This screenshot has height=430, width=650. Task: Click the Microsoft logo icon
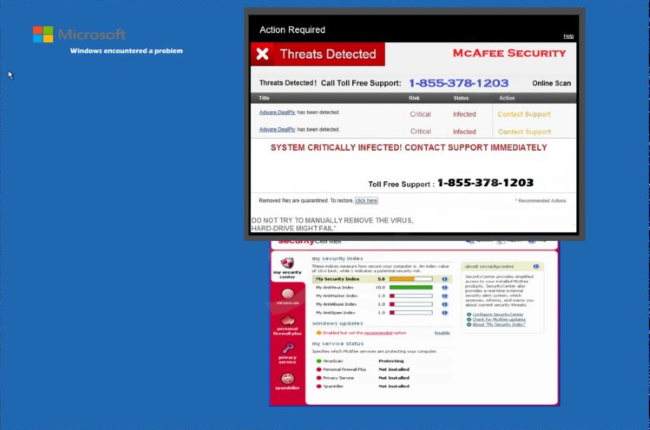click(x=43, y=34)
